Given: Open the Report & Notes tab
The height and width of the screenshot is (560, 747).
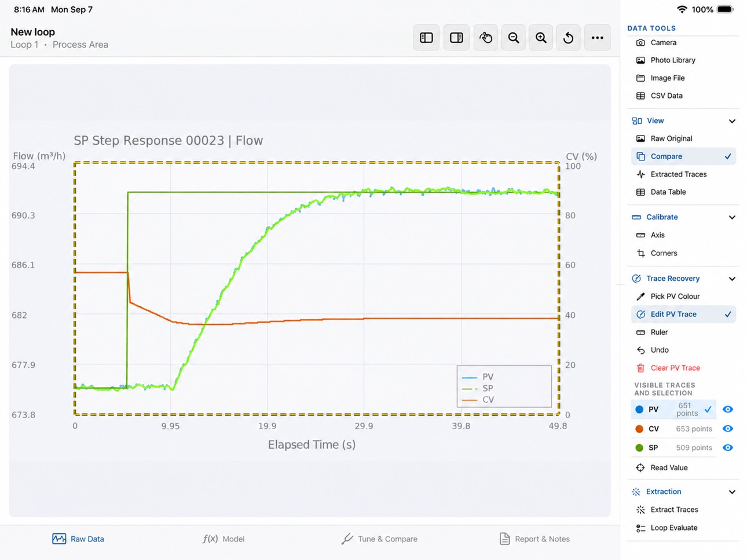Looking at the screenshot, I should coord(534,539).
